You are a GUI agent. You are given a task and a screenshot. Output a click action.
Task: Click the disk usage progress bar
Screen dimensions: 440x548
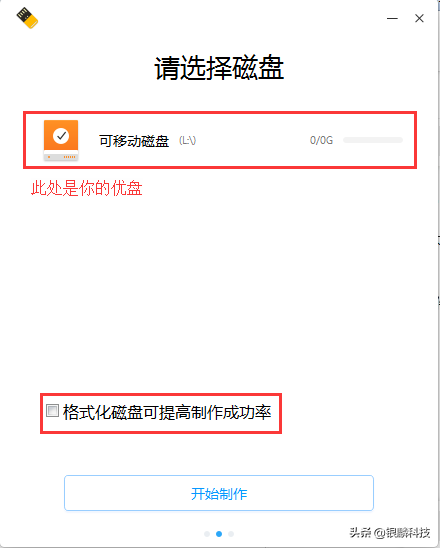373,140
